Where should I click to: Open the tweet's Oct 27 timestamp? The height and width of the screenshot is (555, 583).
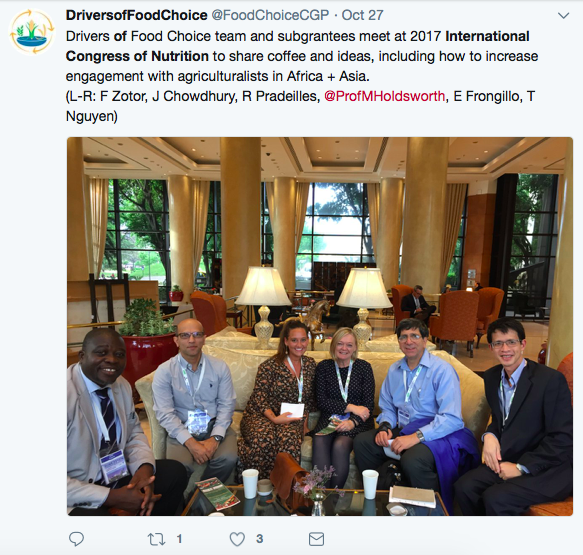pos(363,15)
